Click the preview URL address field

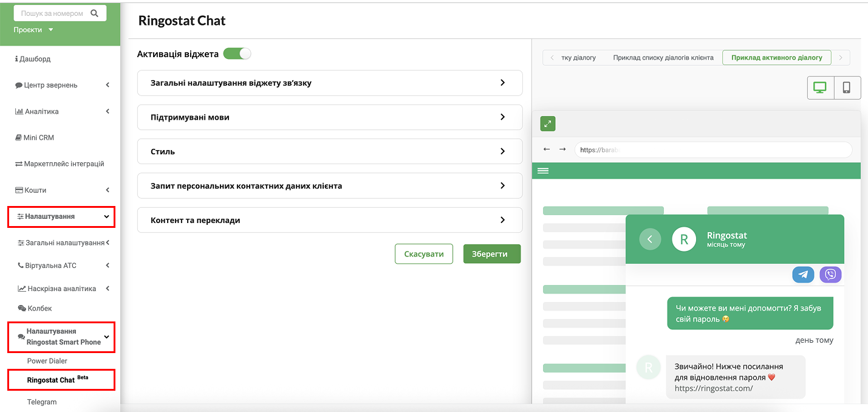[713, 149]
